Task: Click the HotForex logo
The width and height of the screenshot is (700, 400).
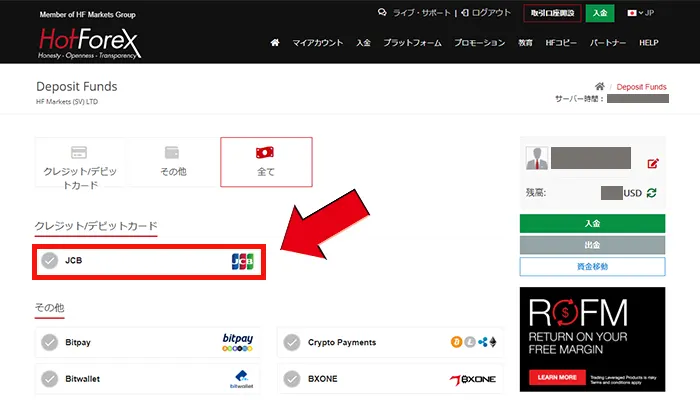Action: point(89,43)
